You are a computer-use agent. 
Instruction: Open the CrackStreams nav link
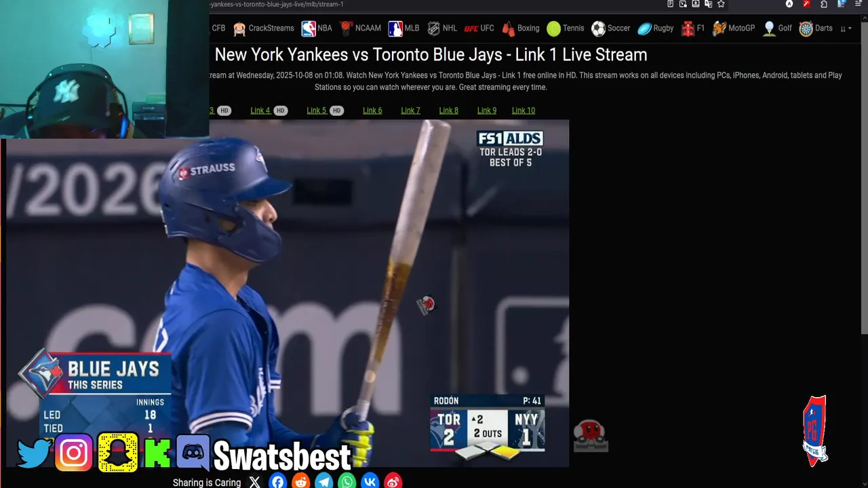[x=263, y=28]
